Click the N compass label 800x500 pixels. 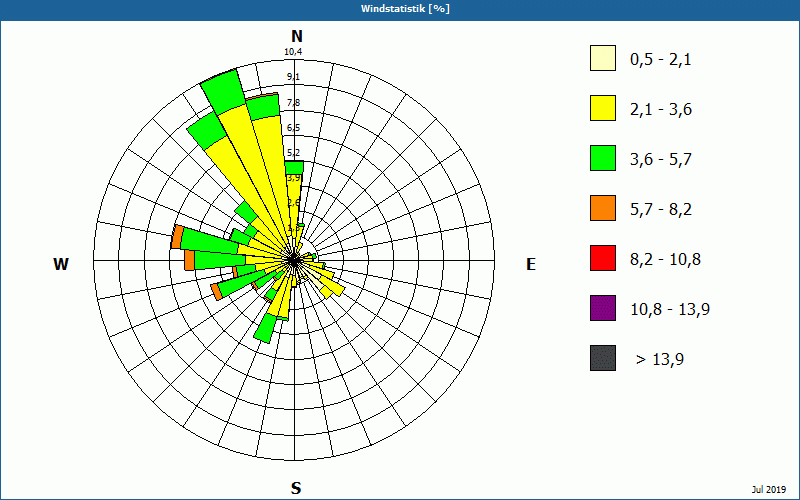point(297,36)
